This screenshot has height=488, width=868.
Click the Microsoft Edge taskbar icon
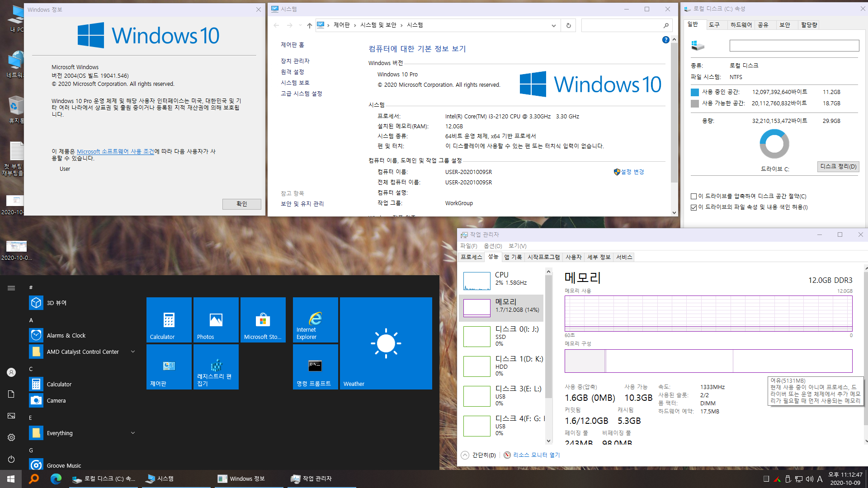click(56, 479)
